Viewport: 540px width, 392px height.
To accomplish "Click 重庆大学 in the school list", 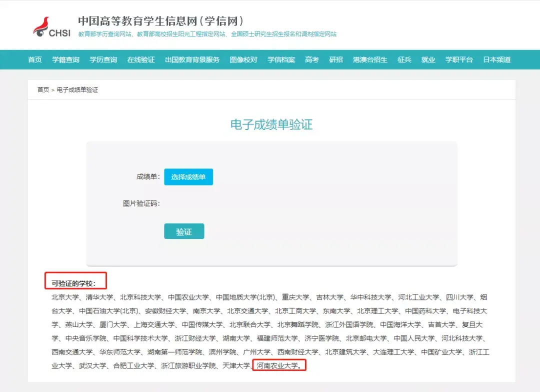I will (x=295, y=297).
